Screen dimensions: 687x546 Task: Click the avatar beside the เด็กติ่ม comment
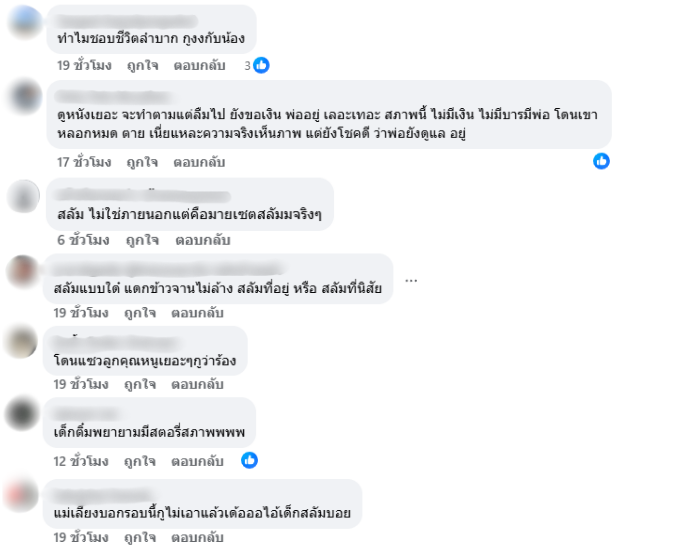(x=21, y=413)
